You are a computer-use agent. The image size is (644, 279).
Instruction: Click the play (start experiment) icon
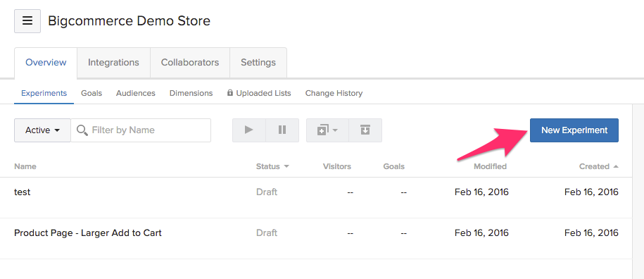tap(249, 130)
